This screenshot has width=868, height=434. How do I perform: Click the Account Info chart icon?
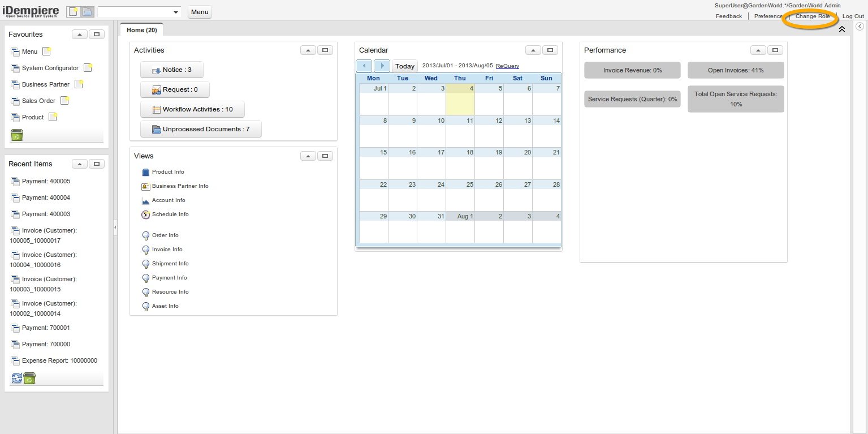pyautogui.click(x=145, y=200)
